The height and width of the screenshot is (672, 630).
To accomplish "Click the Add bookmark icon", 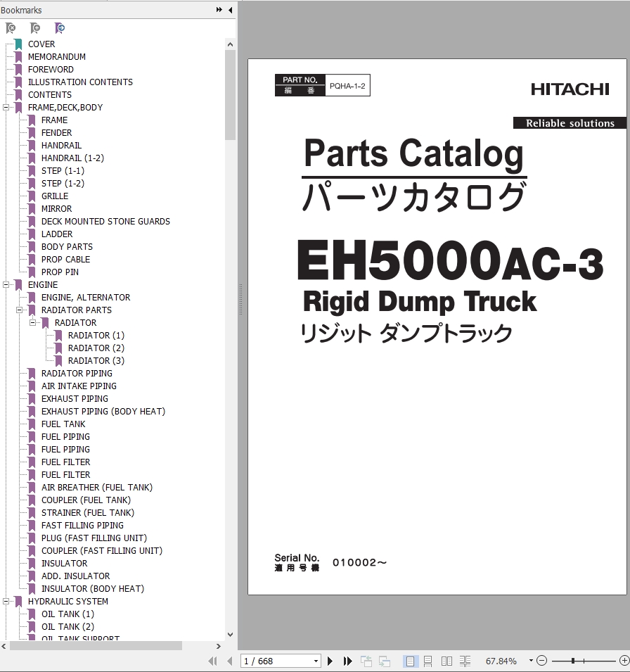I will pos(35,28).
